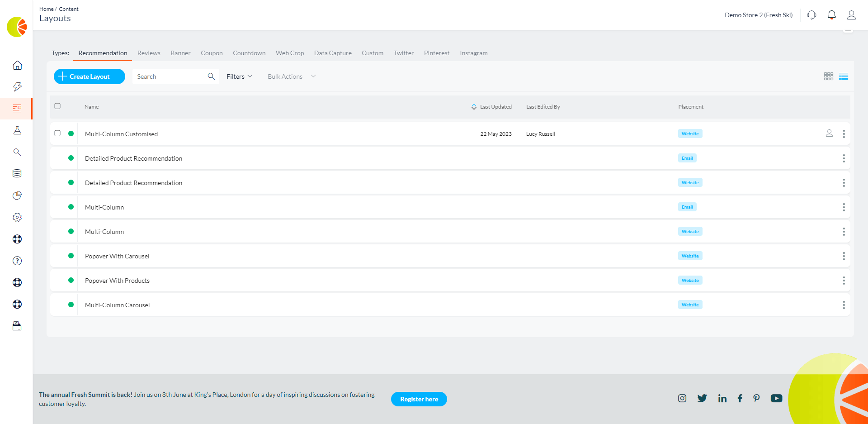Expand the Filters dropdown
This screenshot has width=868, height=424.
click(239, 76)
